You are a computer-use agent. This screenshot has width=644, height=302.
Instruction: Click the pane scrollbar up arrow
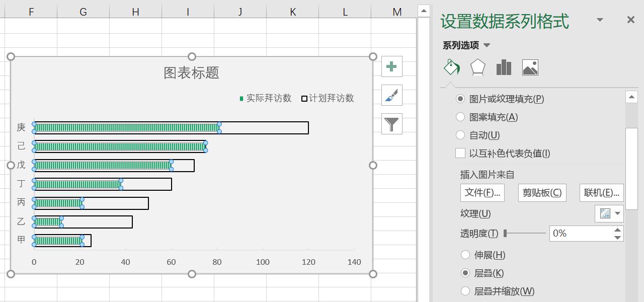[631, 97]
